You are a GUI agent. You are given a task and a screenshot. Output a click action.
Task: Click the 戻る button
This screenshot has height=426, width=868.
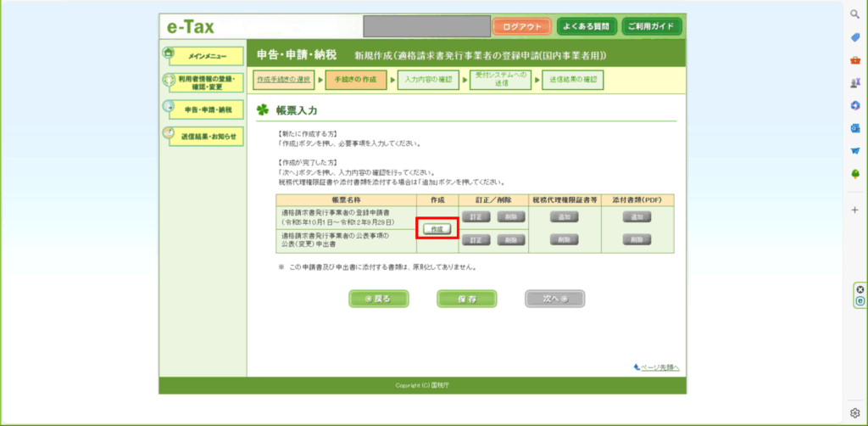click(379, 299)
